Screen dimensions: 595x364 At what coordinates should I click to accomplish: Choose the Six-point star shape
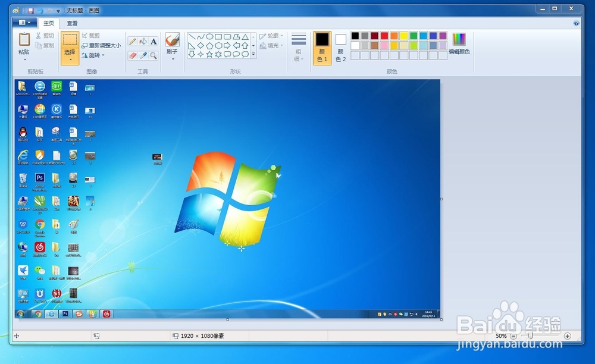click(218, 54)
